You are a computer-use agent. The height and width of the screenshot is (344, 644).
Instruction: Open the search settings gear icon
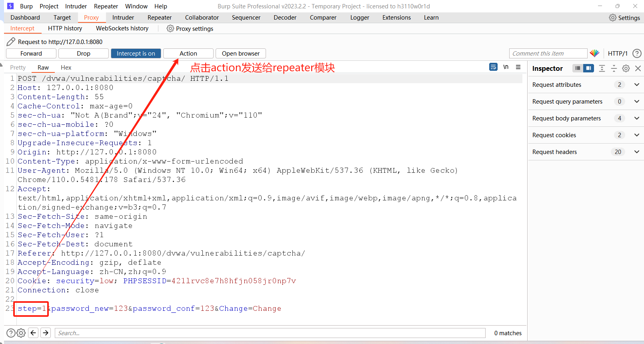click(21, 333)
